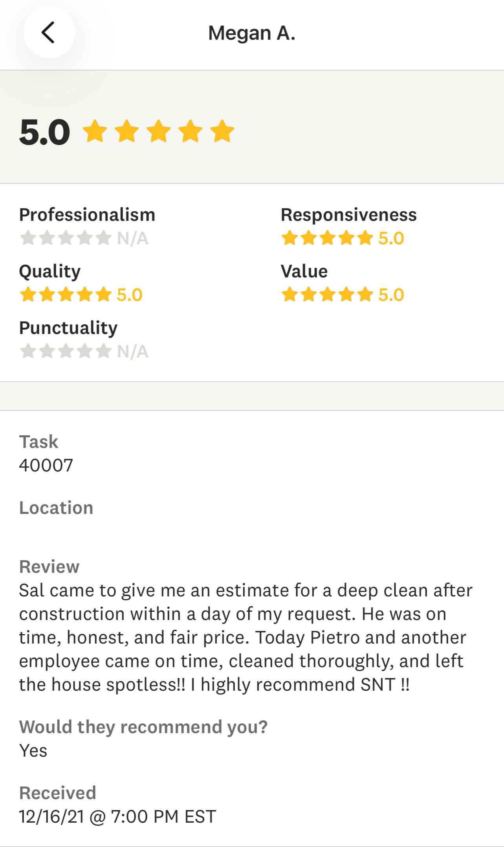Click the review text about Sal's estimate
Screen dimensions: 504x847
(246, 637)
